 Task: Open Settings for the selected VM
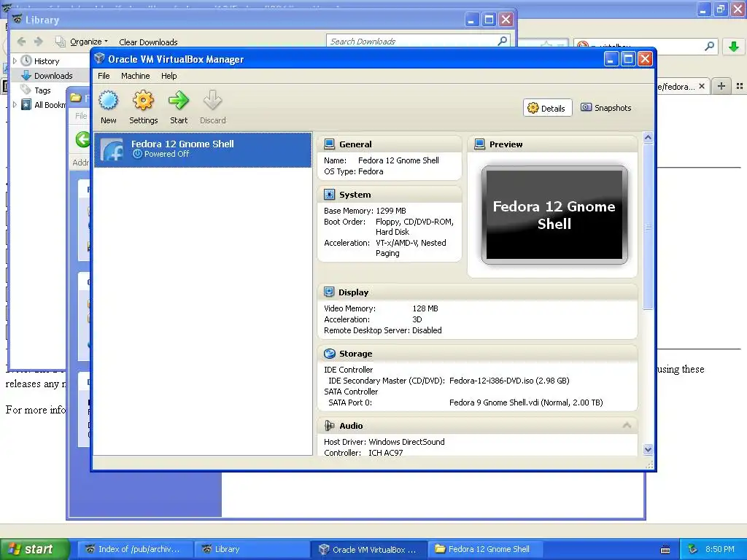[144, 108]
